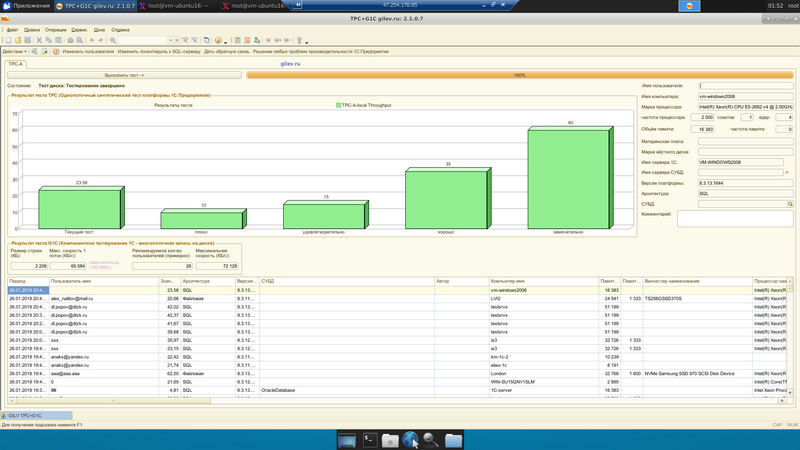This screenshot has height=450, width=800.
Task: Click Дать обратную связь button
Action: (227, 52)
